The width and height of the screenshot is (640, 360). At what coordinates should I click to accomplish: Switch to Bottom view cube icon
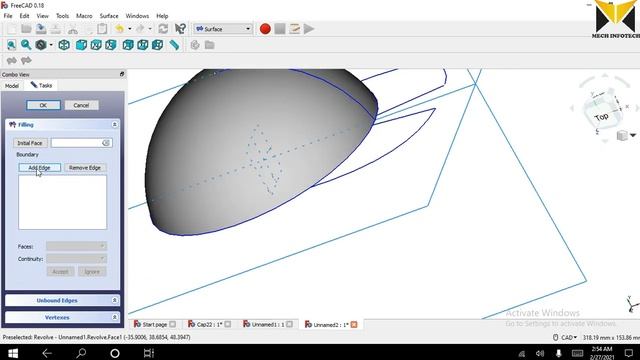pos(142,45)
